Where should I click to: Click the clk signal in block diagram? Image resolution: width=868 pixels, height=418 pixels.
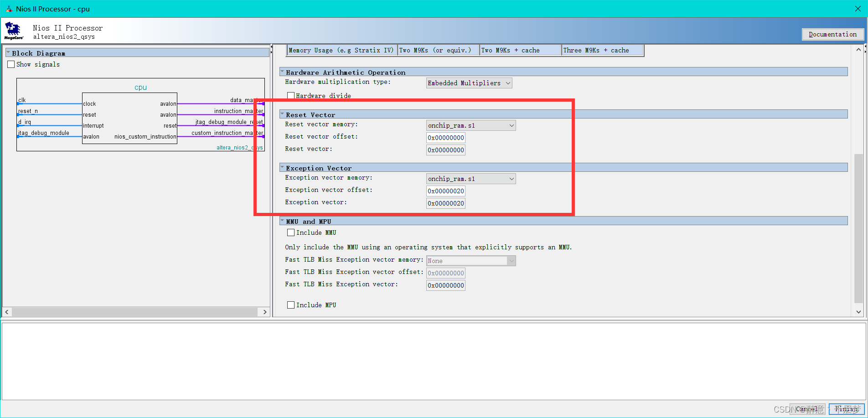coord(22,100)
